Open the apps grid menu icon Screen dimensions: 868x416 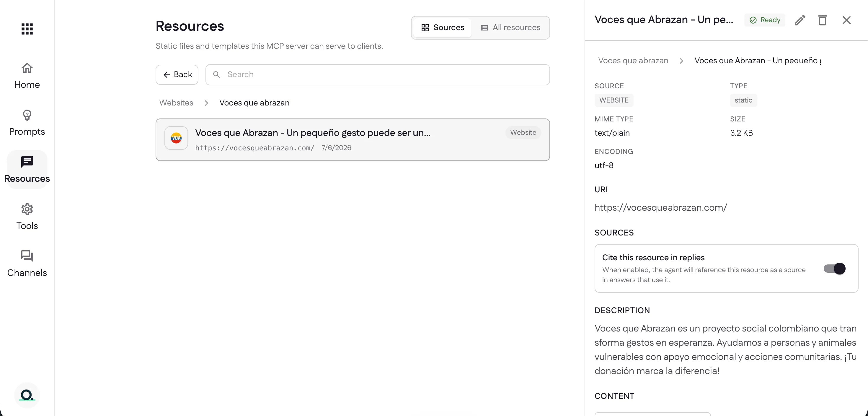(x=27, y=29)
